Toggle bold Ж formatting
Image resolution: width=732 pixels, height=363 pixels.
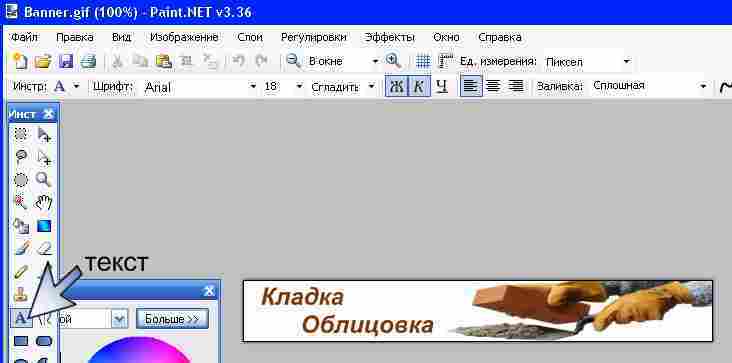click(396, 87)
